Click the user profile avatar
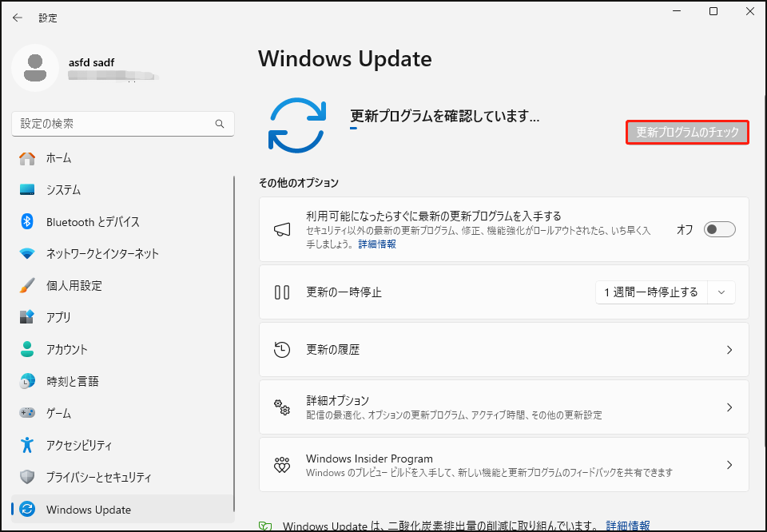 (x=35, y=68)
